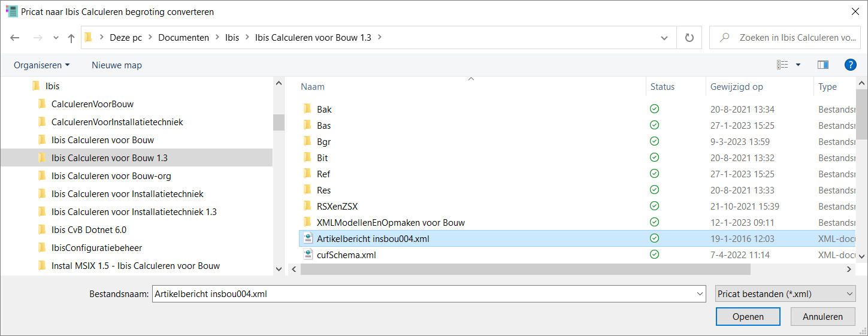Select Deze pc in the address bar

click(x=126, y=37)
